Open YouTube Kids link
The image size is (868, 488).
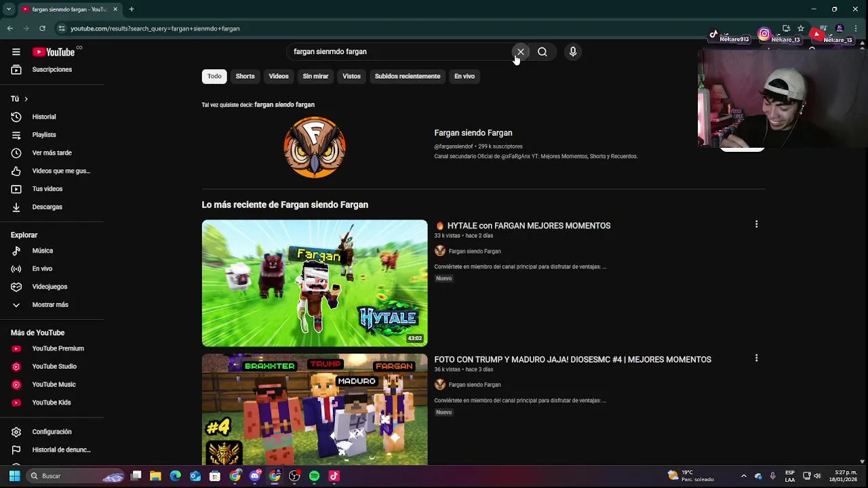(52, 403)
